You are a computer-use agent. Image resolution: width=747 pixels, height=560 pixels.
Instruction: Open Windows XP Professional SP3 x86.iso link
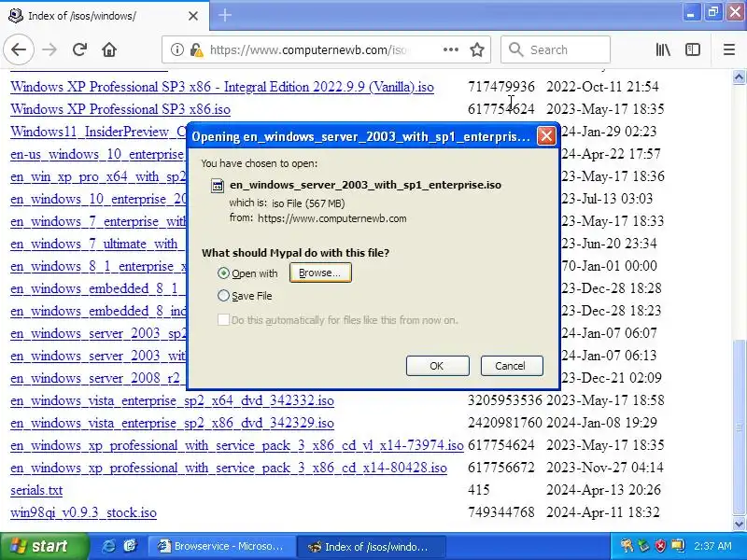[120, 109]
